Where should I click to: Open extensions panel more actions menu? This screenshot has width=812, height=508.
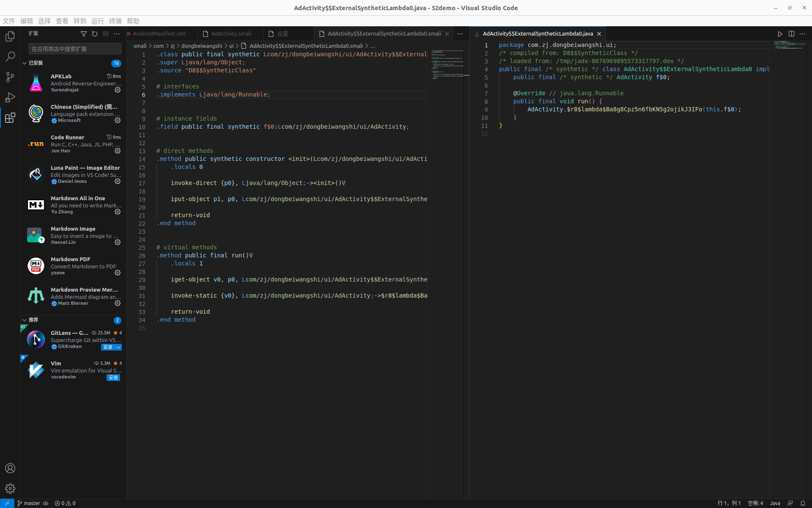tap(117, 34)
